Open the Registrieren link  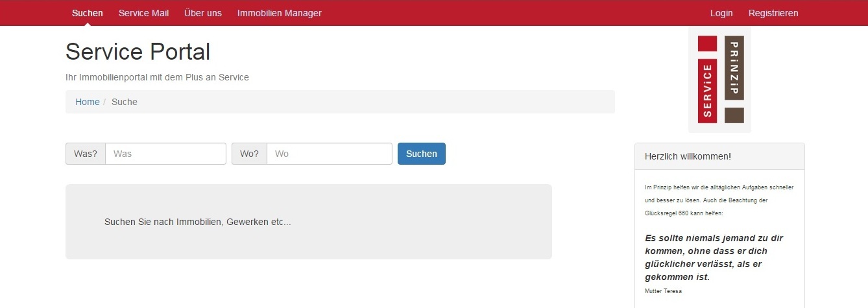[773, 13]
